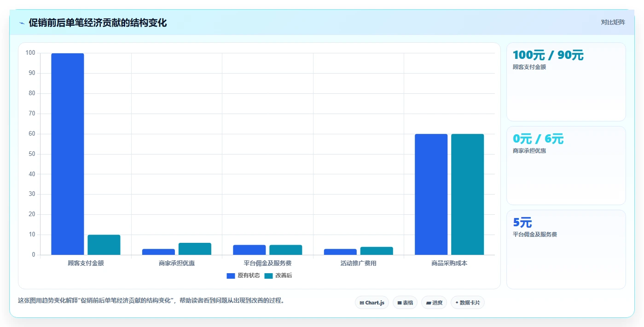Select the 进度 tag chip

(x=434, y=303)
